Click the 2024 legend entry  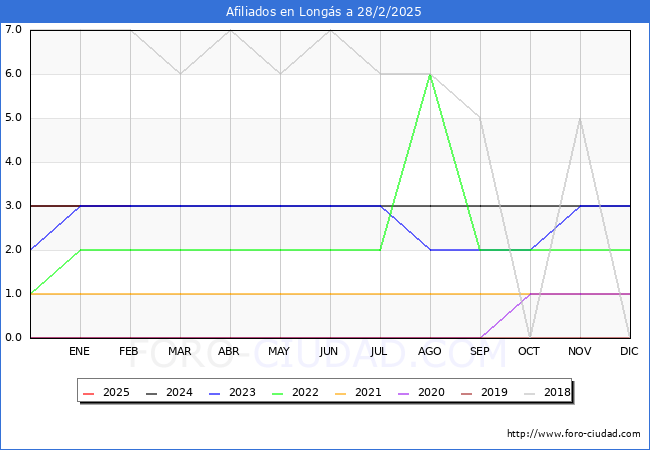[x=169, y=392]
